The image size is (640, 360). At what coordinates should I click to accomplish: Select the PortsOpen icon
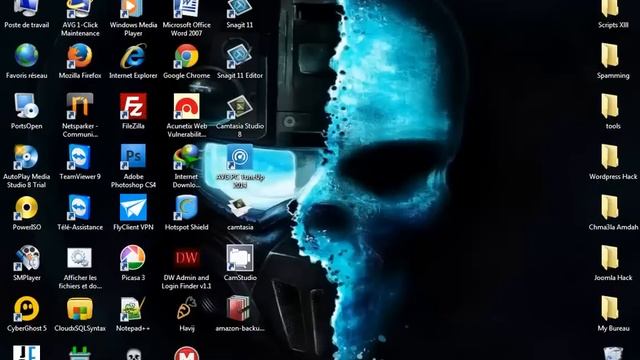[27, 106]
